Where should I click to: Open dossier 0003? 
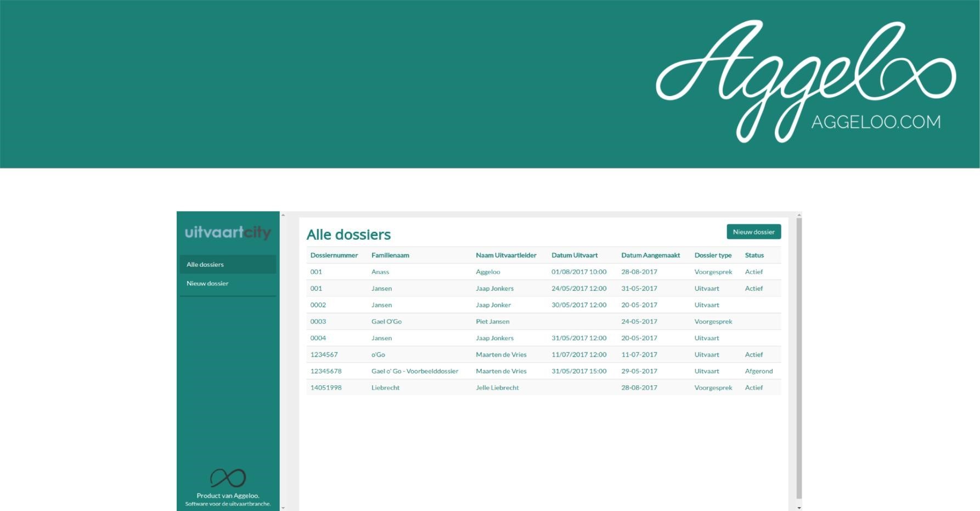[318, 321]
